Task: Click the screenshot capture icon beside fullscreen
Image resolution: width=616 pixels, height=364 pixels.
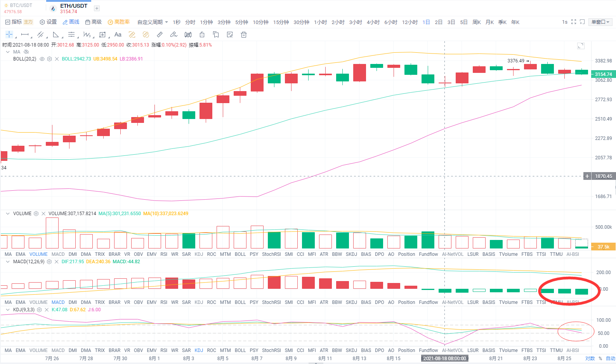Action: pyautogui.click(x=582, y=22)
